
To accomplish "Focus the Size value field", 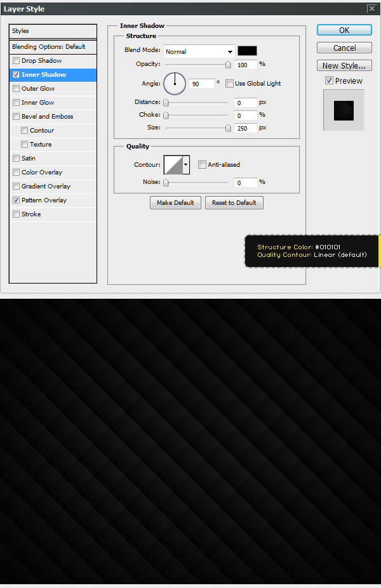I will tap(246, 128).
